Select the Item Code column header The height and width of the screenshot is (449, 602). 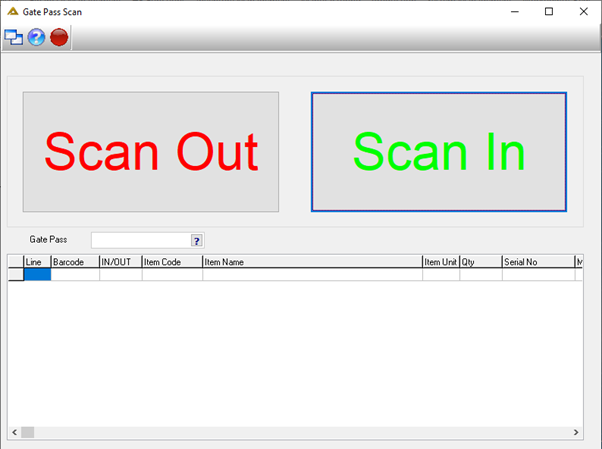coord(172,262)
